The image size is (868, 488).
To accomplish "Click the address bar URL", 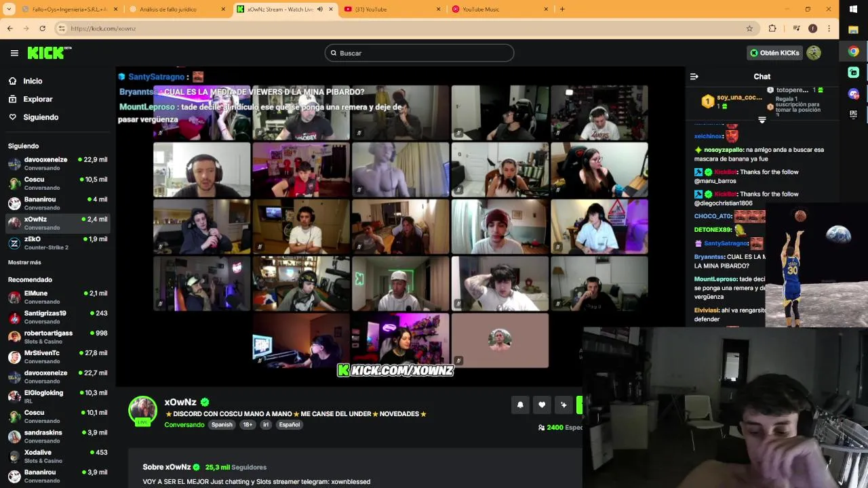I will click(x=103, y=28).
